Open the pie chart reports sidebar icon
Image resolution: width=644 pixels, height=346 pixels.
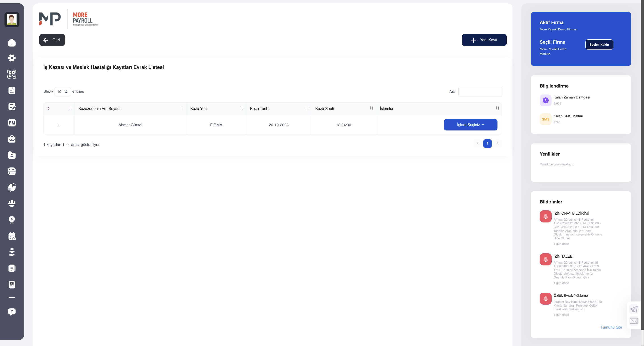pos(12,187)
